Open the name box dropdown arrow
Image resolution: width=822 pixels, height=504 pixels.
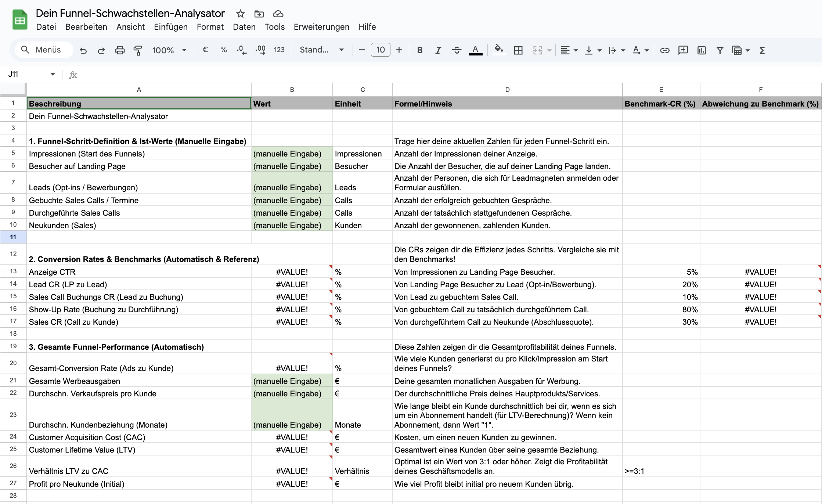pyautogui.click(x=53, y=74)
